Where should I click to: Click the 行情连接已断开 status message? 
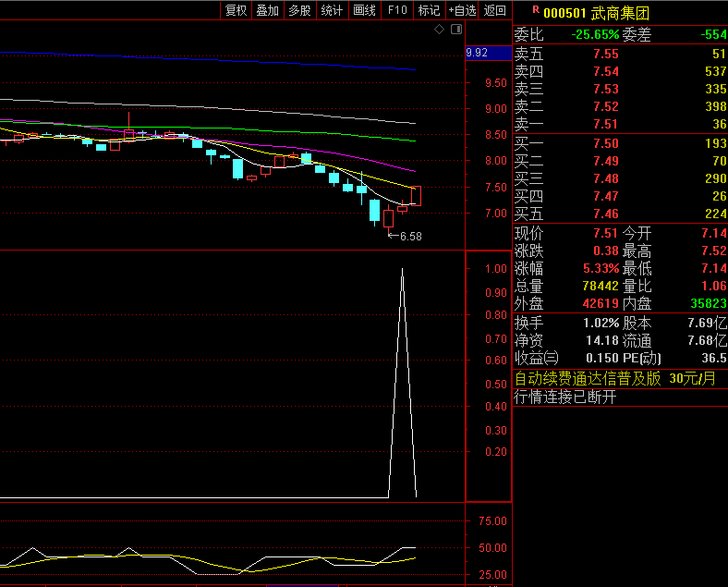click(x=564, y=397)
